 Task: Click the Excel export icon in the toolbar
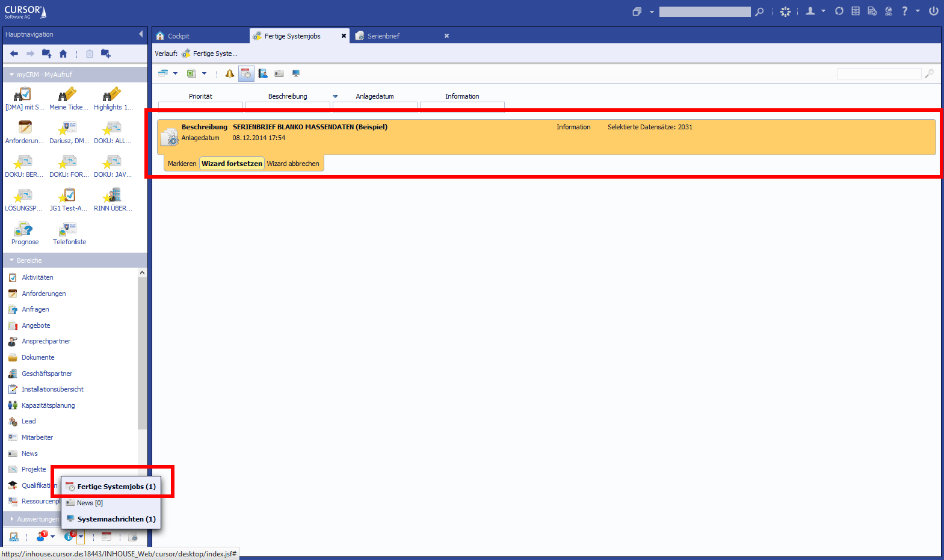[191, 73]
